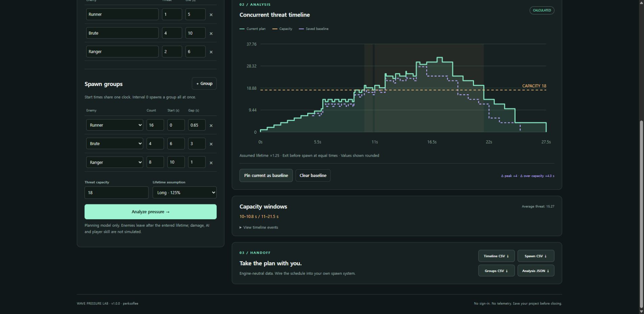Screen dimensions: 644x314
Task: Pin current plan as baseline
Action: [266, 175]
